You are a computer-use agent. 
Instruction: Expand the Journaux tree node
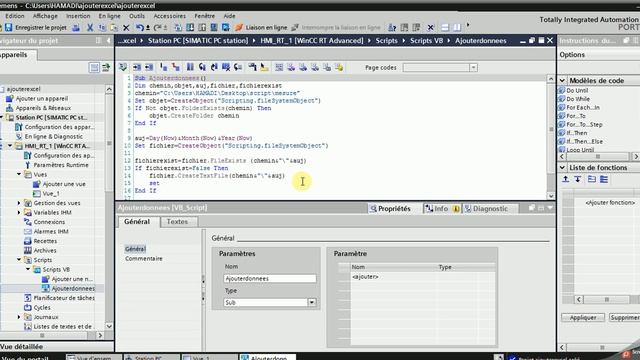pyautogui.click(x=19, y=317)
